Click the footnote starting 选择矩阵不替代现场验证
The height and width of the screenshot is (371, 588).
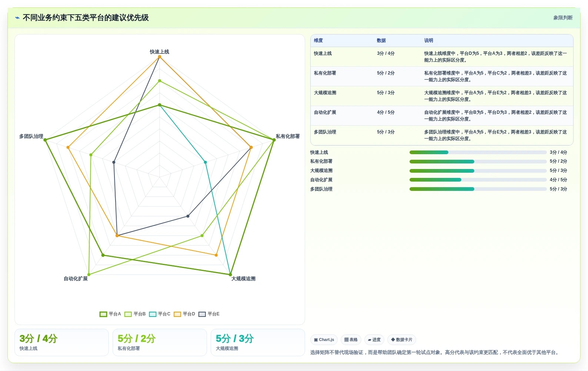[x=435, y=352]
